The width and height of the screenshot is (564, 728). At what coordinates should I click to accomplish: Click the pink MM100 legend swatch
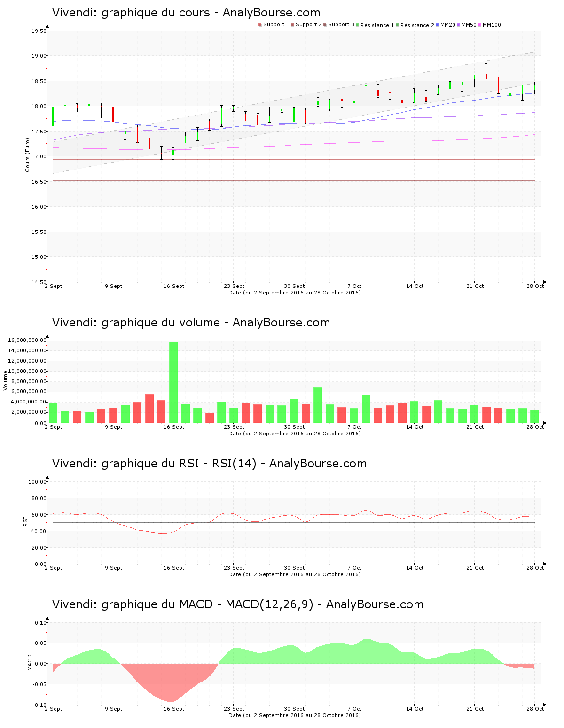point(479,25)
